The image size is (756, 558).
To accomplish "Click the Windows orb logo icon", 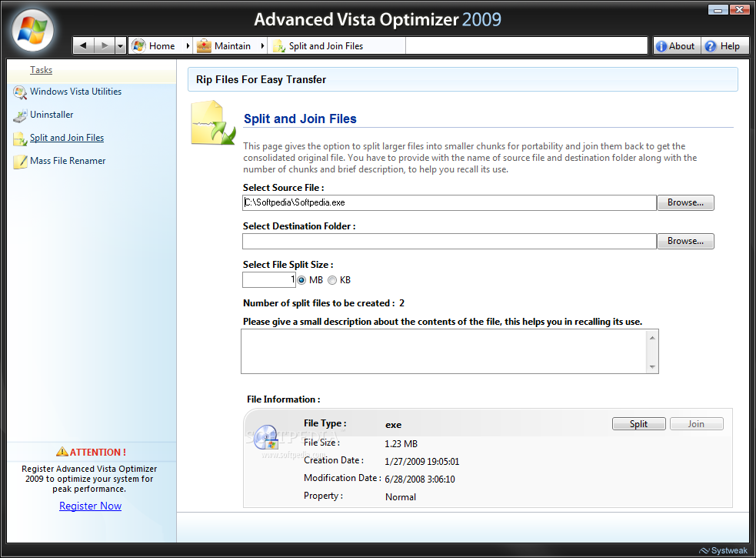I will point(32,30).
